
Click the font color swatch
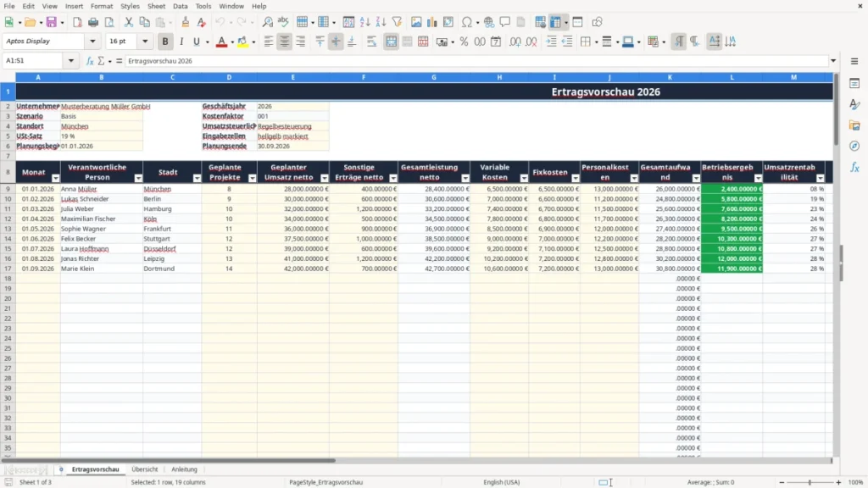pos(221,42)
